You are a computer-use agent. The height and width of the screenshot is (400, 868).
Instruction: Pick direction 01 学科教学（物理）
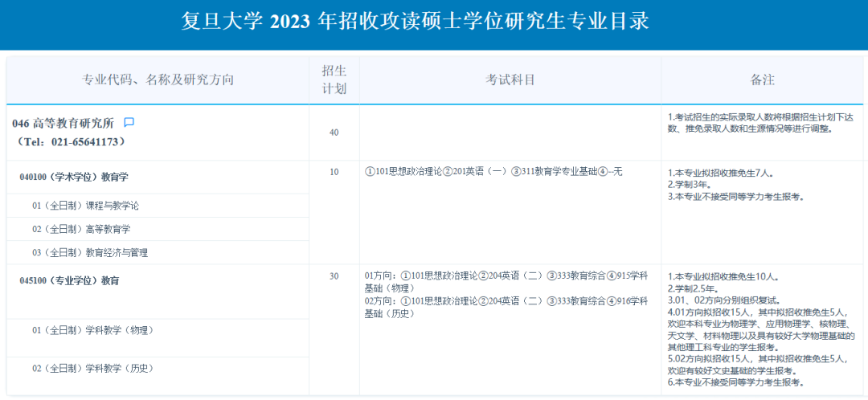click(92, 329)
